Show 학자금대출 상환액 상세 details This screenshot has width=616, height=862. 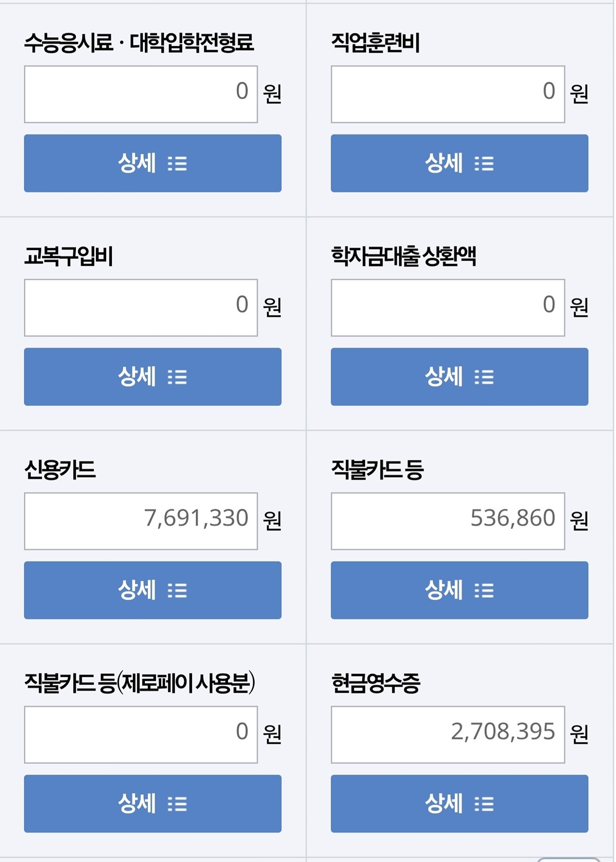coord(459,377)
